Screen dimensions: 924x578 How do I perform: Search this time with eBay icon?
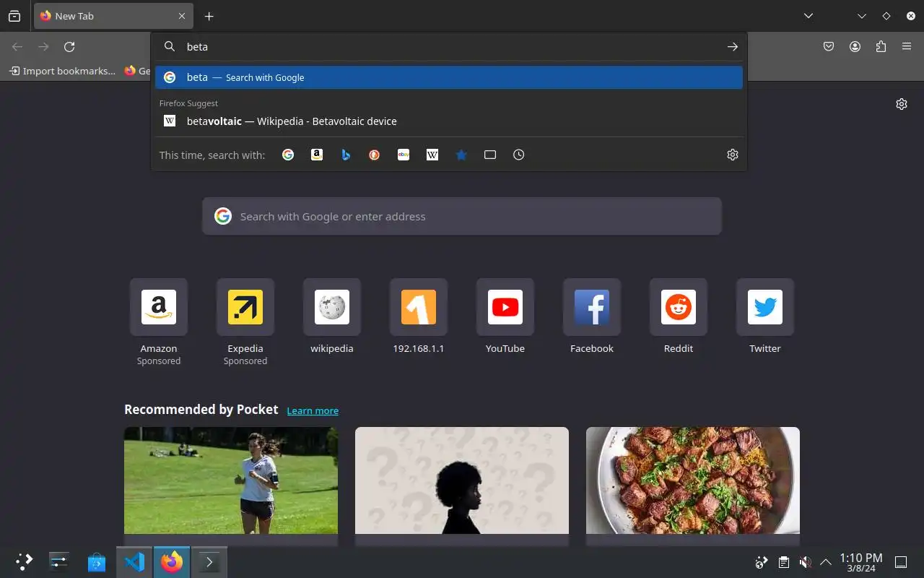[x=404, y=155]
